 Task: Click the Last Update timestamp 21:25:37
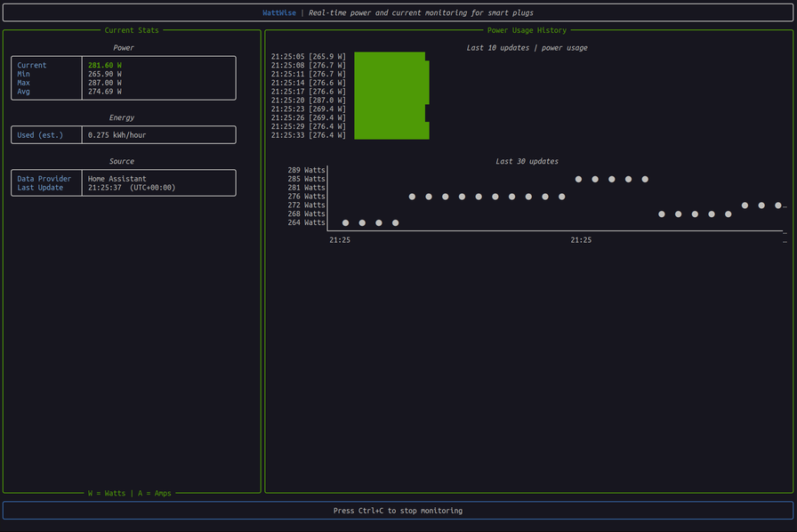click(x=105, y=188)
